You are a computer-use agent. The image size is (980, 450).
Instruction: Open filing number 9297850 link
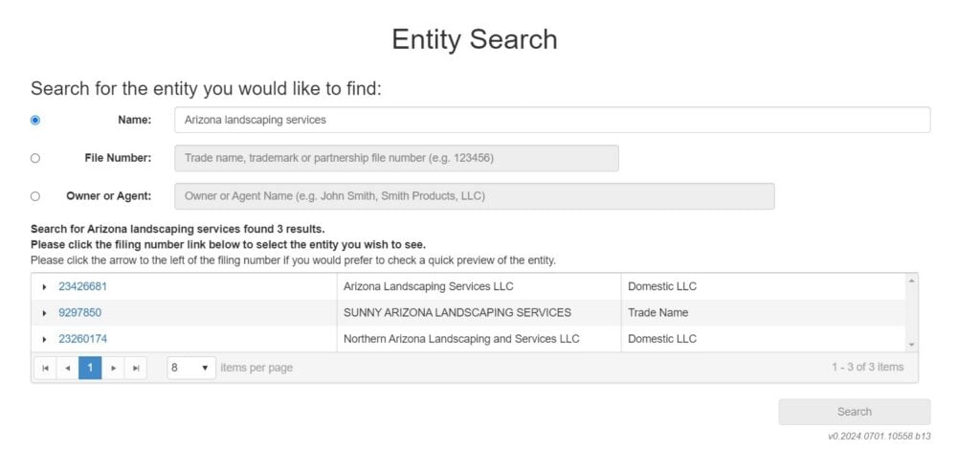(x=80, y=312)
